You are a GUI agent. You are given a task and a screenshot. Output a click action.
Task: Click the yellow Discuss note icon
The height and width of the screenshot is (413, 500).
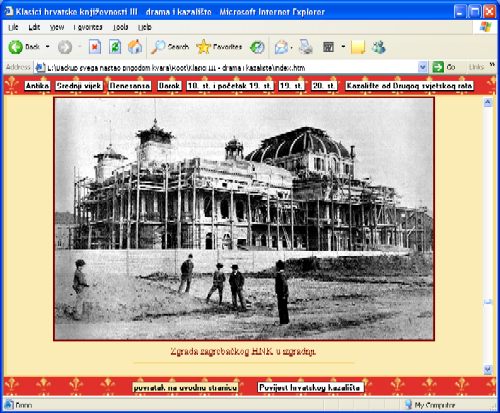358,47
